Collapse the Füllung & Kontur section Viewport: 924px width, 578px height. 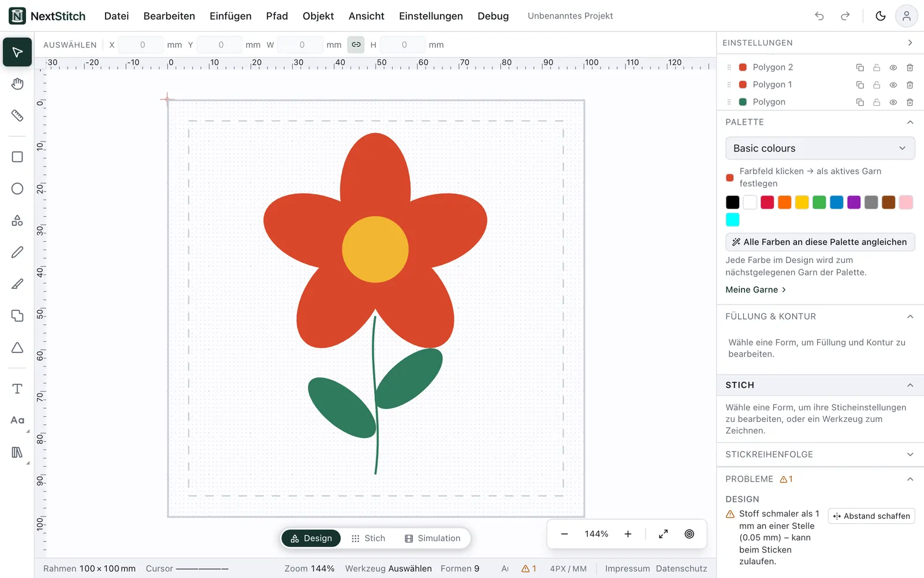[910, 316]
